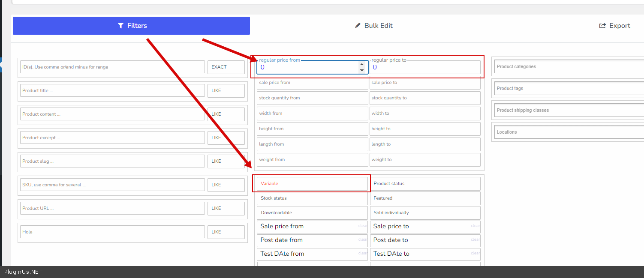Clear the Post date to field
The width and height of the screenshot is (644, 278).
(x=475, y=239)
